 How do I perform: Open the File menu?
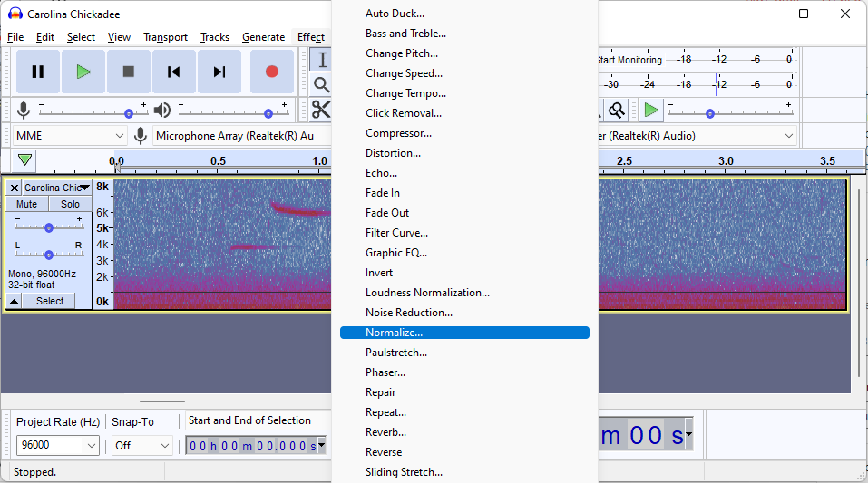tap(15, 37)
